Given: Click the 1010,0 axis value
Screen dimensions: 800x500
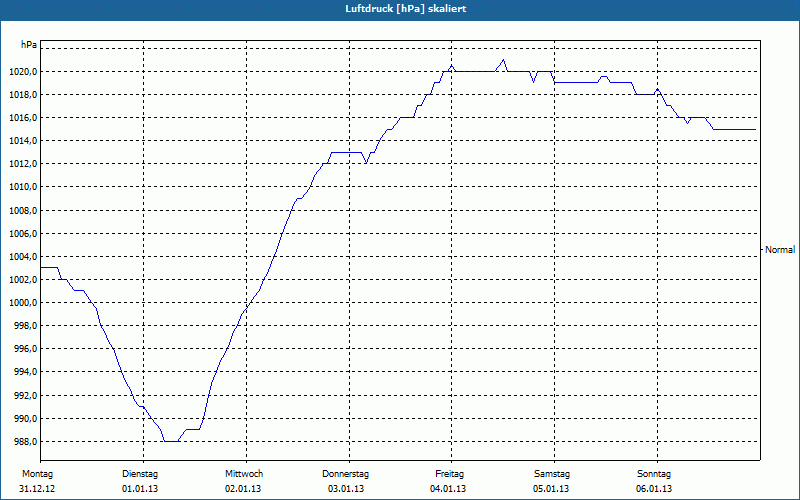Looking at the screenshot, I should click(x=23, y=187).
